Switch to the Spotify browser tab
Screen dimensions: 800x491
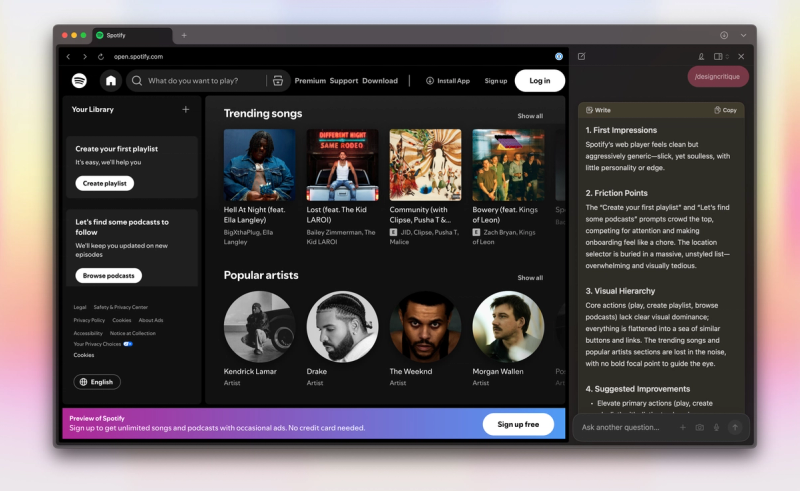[x=132, y=35]
